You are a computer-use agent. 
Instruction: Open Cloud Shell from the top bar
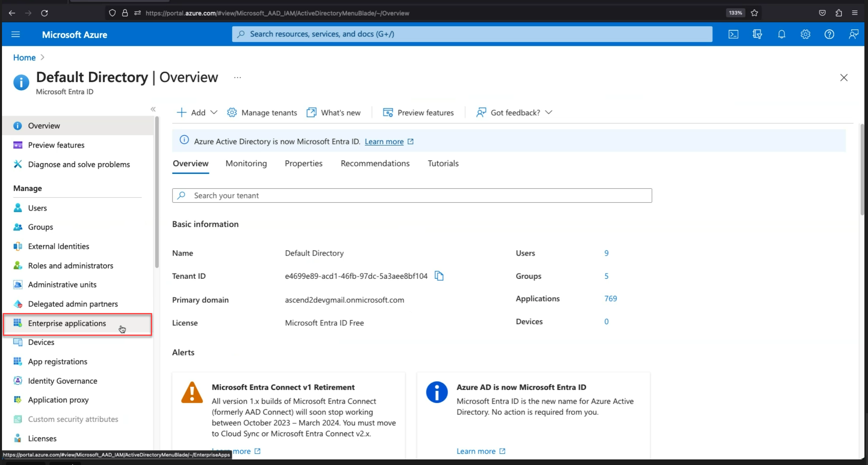[734, 34]
